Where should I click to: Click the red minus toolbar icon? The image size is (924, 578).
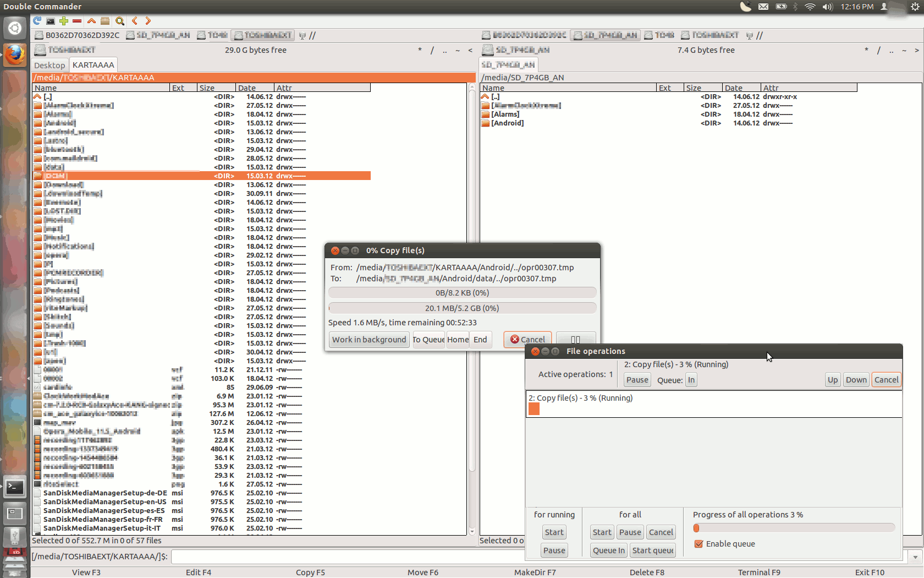point(77,21)
